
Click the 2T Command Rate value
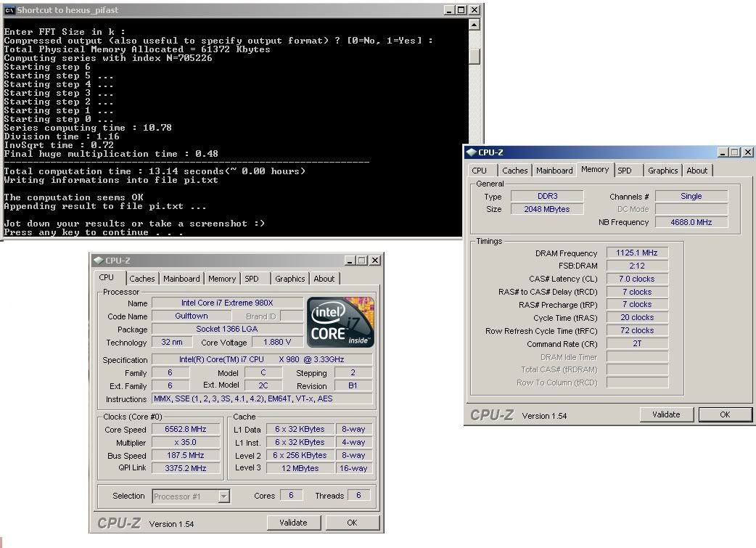(637, 343)
